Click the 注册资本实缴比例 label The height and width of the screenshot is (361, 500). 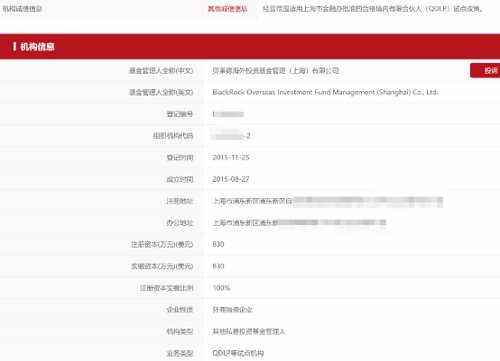point(166,288)
